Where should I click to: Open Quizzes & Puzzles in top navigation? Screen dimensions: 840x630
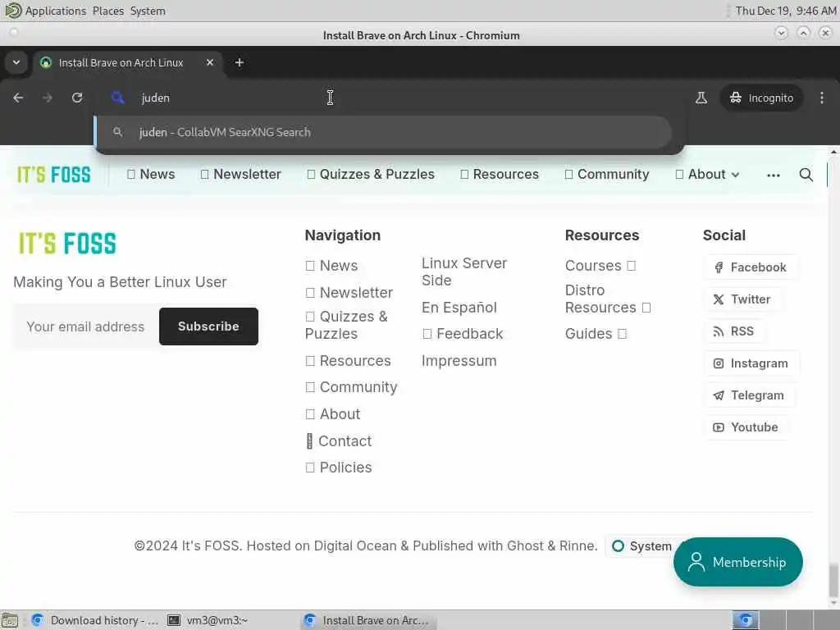[x=371, y=175]
